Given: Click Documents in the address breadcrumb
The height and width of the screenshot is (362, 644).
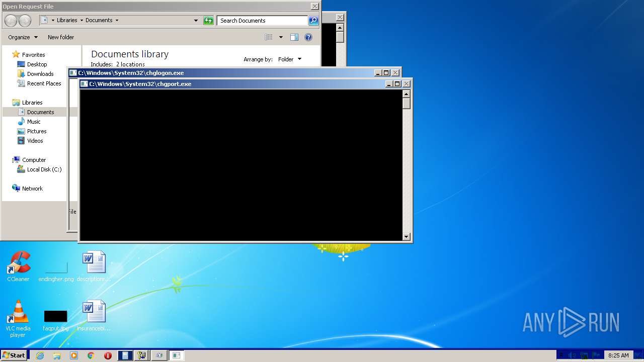Looking at the screenshot, I should point(99,21).
